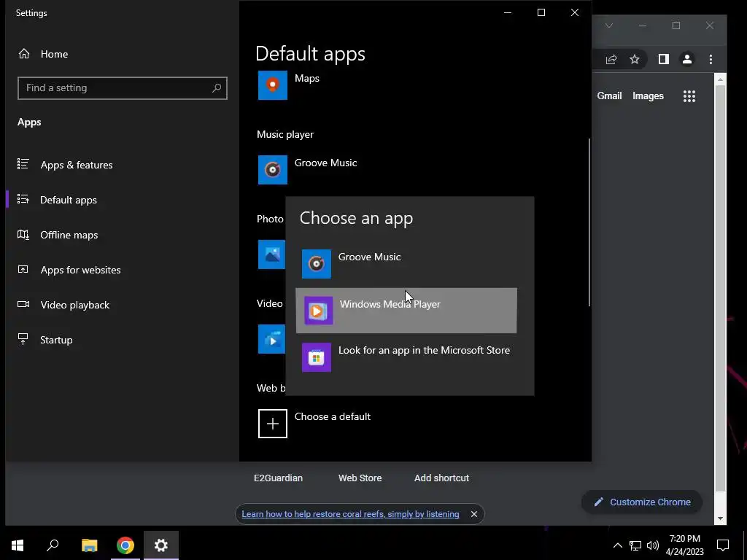Click the Photos app icon under Photo viewer
Image resolution: width=747 pixels, height=560 pixels.
pyautogui.click(x=271, y=254)
